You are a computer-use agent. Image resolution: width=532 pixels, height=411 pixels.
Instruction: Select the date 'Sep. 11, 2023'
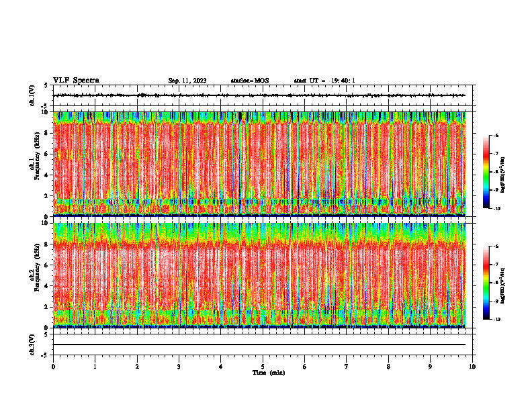(x=187, y=81)
